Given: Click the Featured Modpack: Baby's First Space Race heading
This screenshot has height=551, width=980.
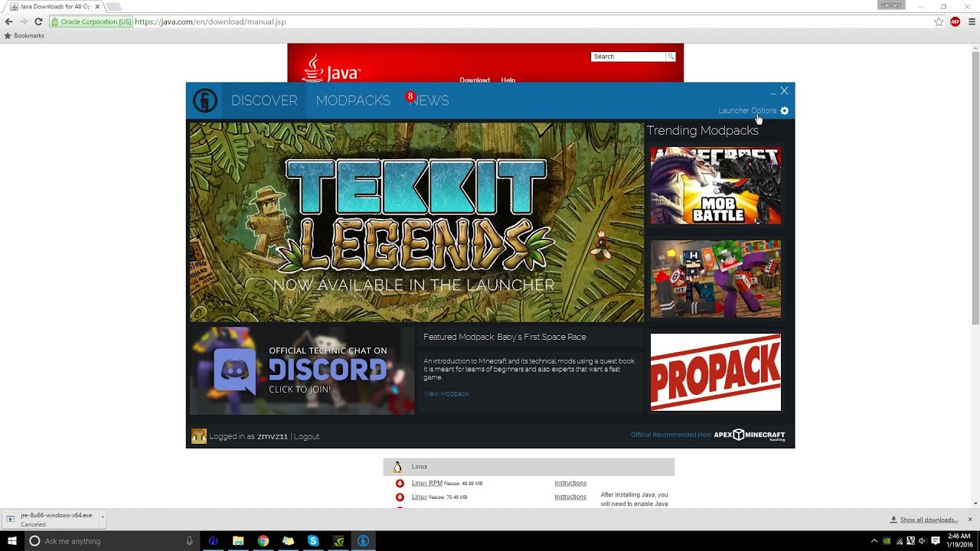Looking at the screenshot, I should pyautogui.click(x=505, y=337).
